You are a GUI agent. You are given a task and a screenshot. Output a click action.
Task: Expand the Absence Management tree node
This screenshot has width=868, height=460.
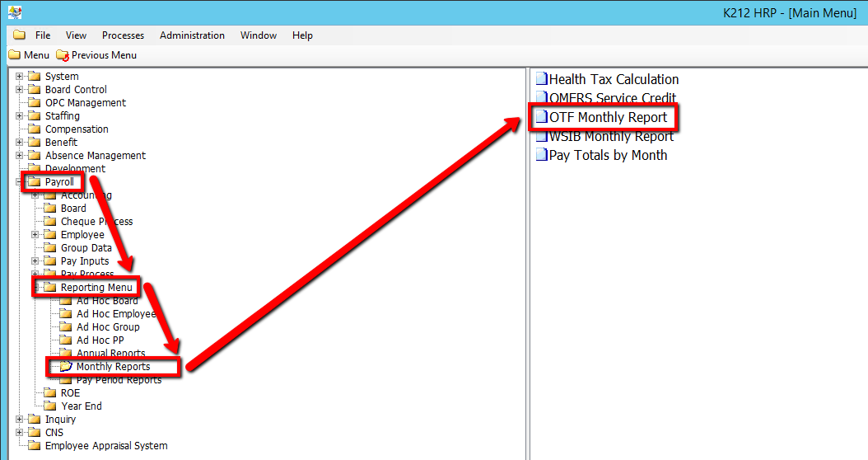pos(20,156)
